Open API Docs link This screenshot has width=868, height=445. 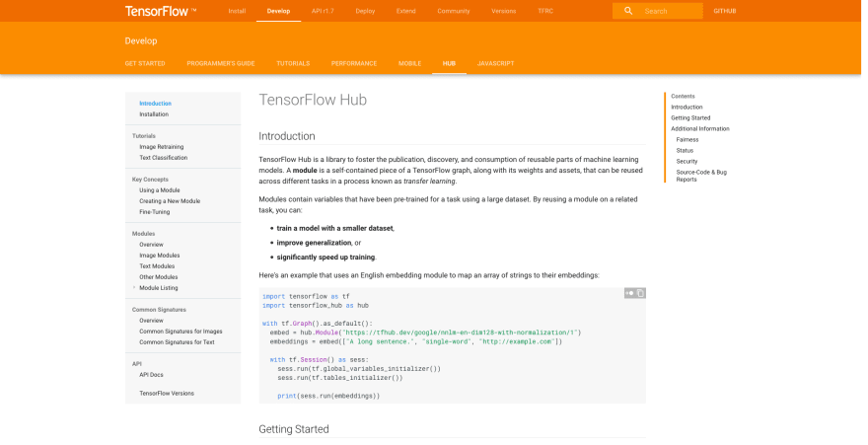[x=151, y=375]
